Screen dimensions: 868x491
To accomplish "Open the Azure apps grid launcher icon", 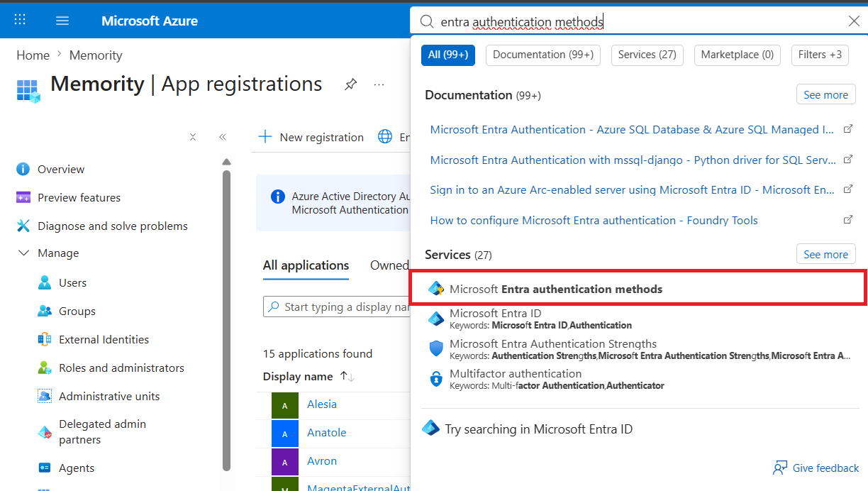I will (x=20, y=21).
